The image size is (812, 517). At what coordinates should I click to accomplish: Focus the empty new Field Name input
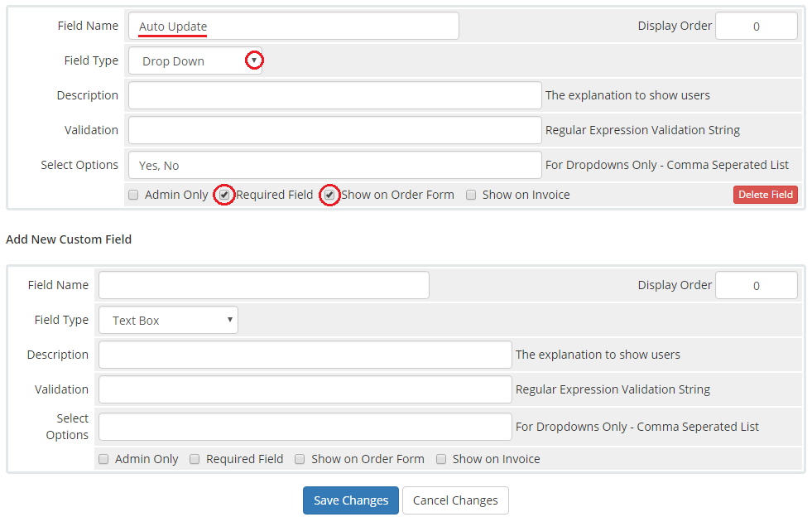(264, 285)
